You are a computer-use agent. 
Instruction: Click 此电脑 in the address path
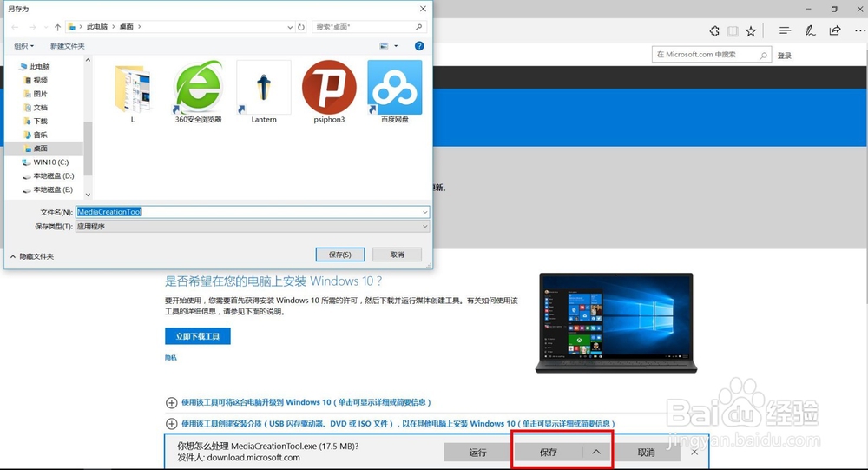97,27
